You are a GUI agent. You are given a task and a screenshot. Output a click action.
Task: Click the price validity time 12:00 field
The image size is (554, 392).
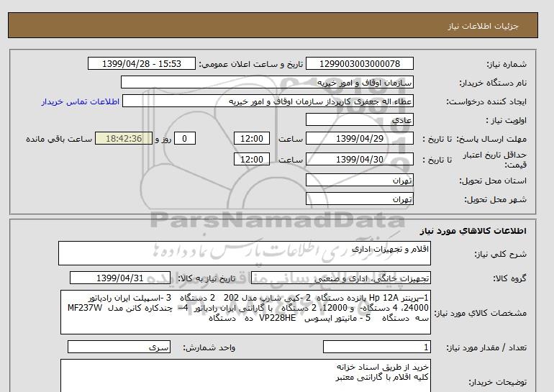252,159
